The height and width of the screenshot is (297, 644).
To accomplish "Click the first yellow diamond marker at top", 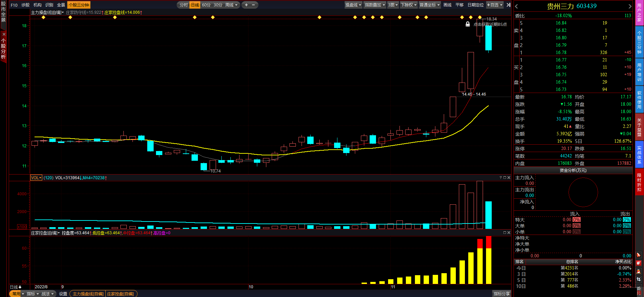I will pyautogui.click(x=43, y=17).
